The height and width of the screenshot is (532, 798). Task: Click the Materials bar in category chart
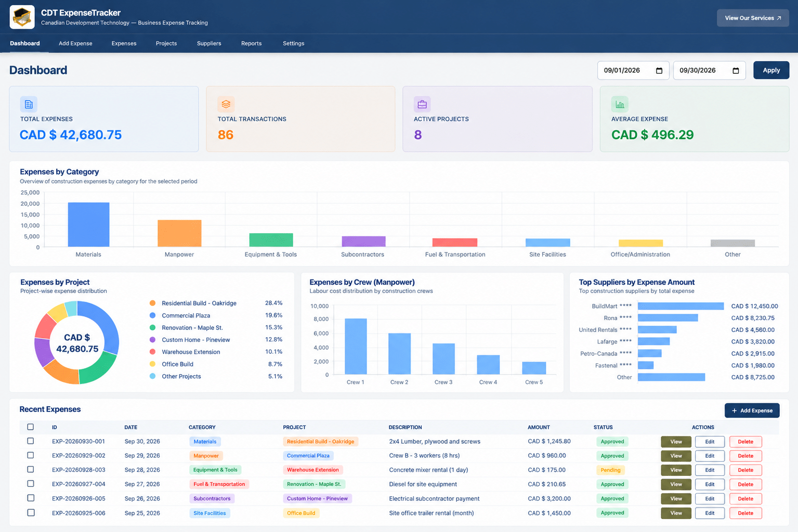88,224
